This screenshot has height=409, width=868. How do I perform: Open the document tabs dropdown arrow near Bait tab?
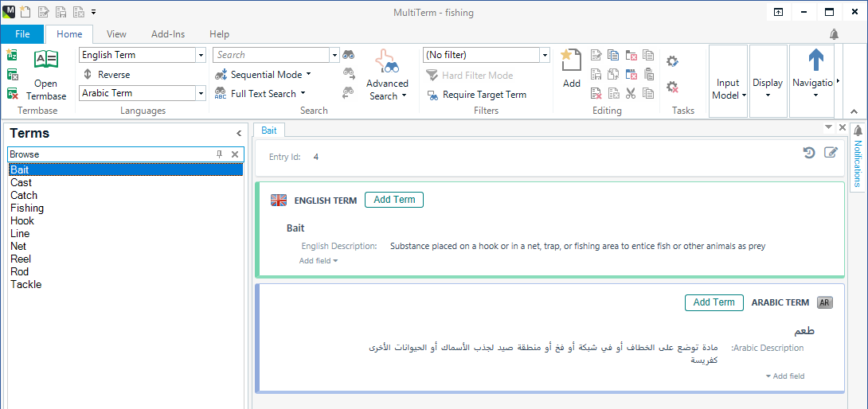[828, 127]
